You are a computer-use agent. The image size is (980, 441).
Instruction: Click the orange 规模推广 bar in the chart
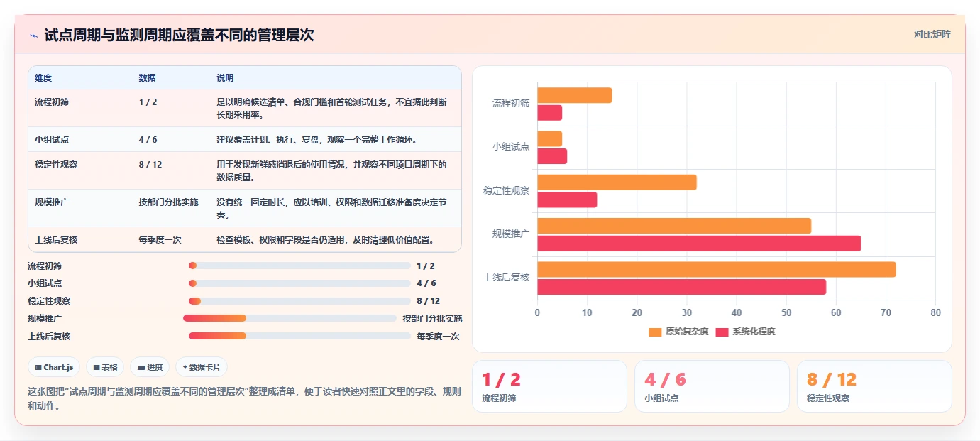pyautogui.click(x=674, y=226)
